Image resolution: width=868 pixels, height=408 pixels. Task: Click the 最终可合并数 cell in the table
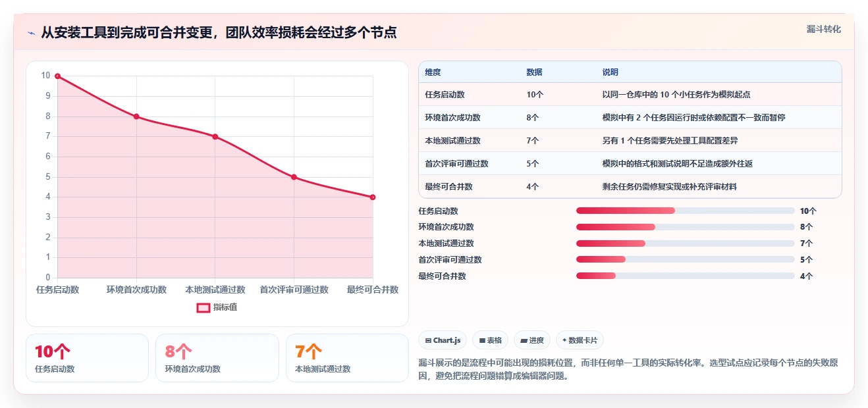tap(449, 187)
